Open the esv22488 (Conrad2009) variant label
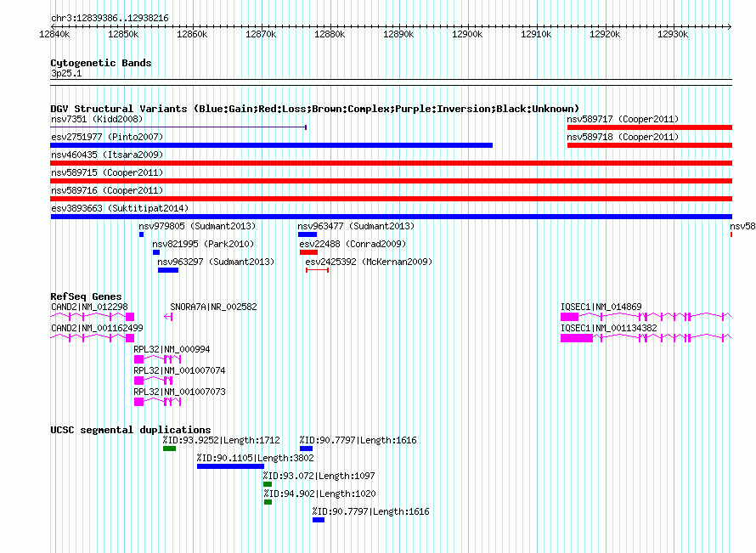Image resolution: width=756 pixels, height=553 pixels. coord(353,244)
